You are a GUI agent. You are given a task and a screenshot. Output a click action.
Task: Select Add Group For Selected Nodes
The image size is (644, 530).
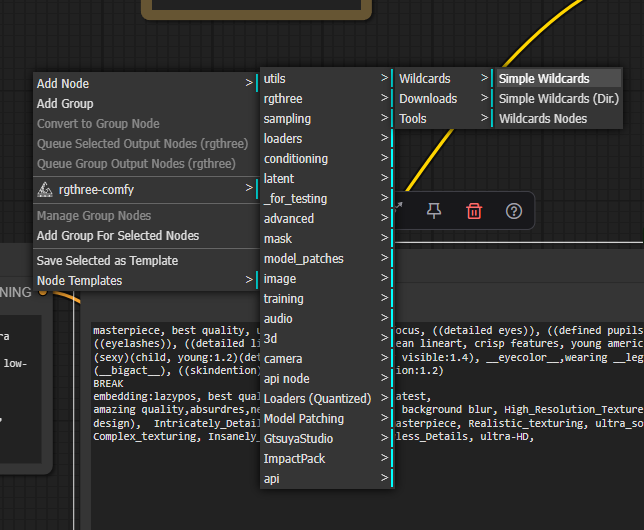[x=145, y=235]
